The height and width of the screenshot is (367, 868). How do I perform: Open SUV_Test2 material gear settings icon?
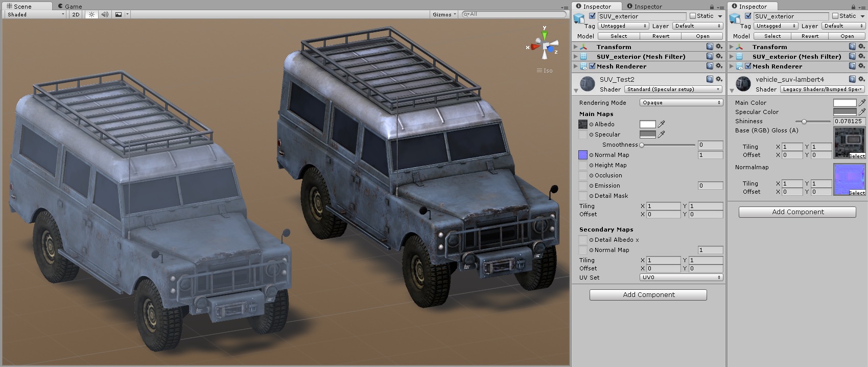719,79
